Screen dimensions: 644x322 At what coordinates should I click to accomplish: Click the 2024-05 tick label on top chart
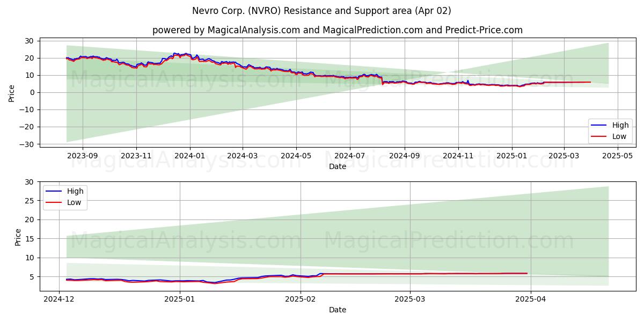296,156
